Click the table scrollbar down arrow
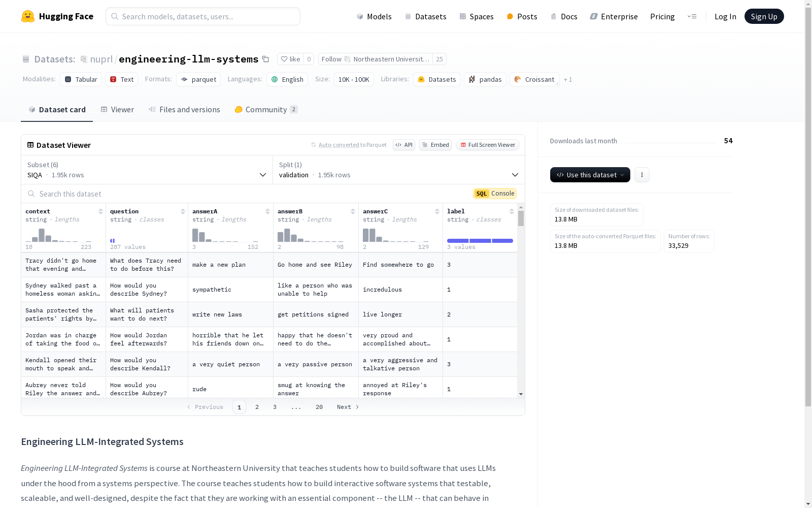 pos(521,394)
